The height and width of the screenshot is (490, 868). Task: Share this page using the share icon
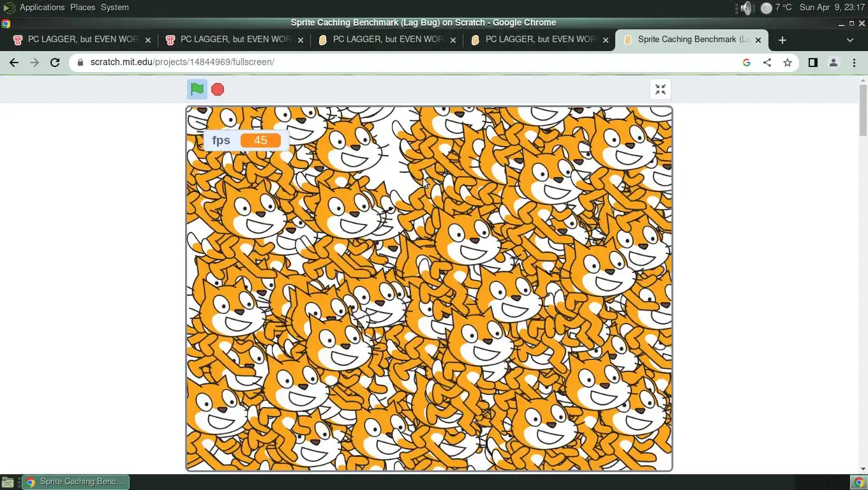(767, 63)
